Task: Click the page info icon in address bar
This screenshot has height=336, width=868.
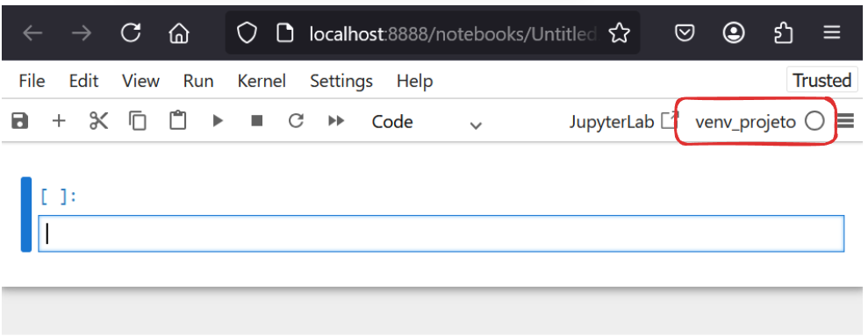Action: pyautogui.click(x=284, y=33)
